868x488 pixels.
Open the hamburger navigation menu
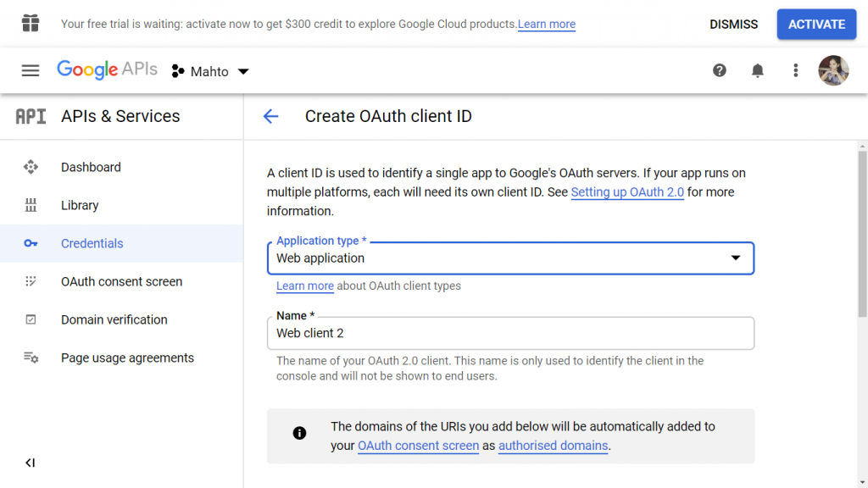[31, 71]
